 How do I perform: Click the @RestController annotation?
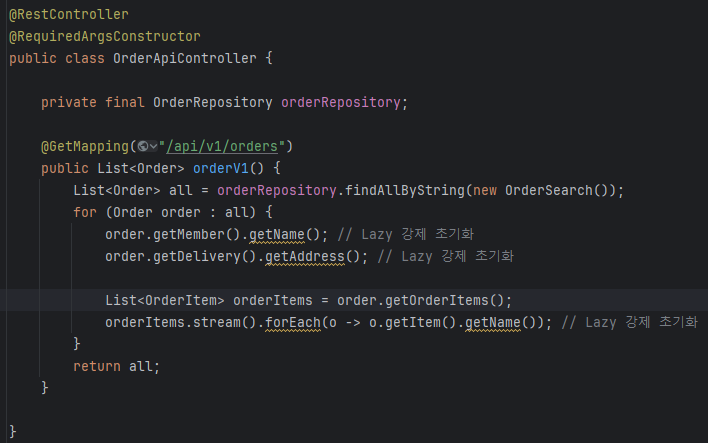tap(69, 14)
